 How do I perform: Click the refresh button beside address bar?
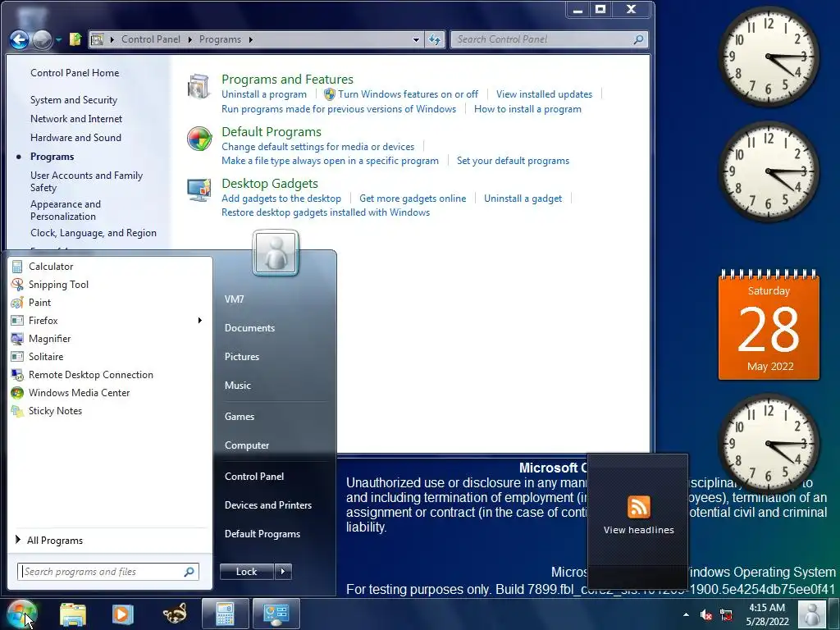point(435,39)
